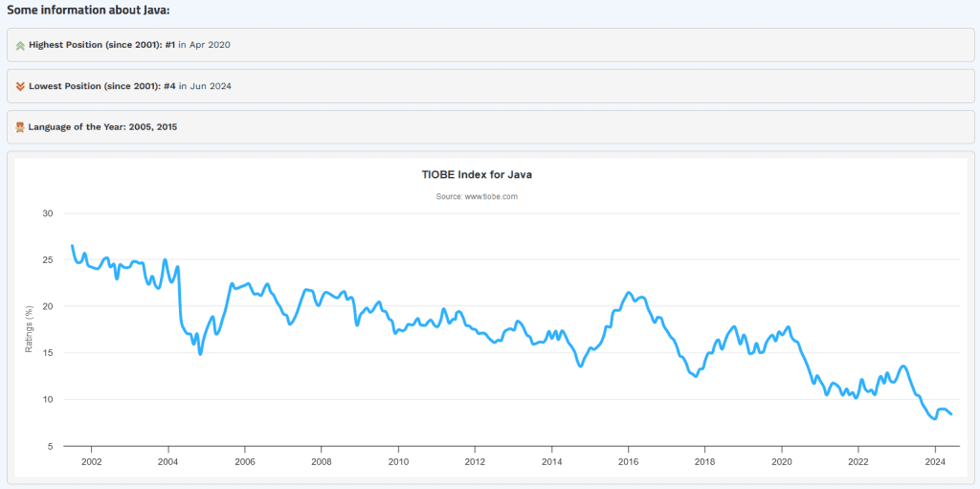Click the 'TIOBE Index for Java' chart title

[477, 175]
